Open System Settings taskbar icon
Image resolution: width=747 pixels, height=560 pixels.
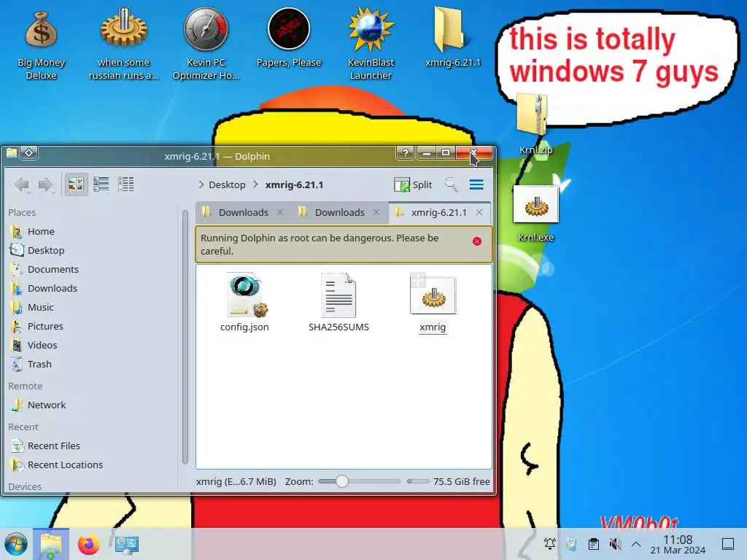(x=127, y=544)
